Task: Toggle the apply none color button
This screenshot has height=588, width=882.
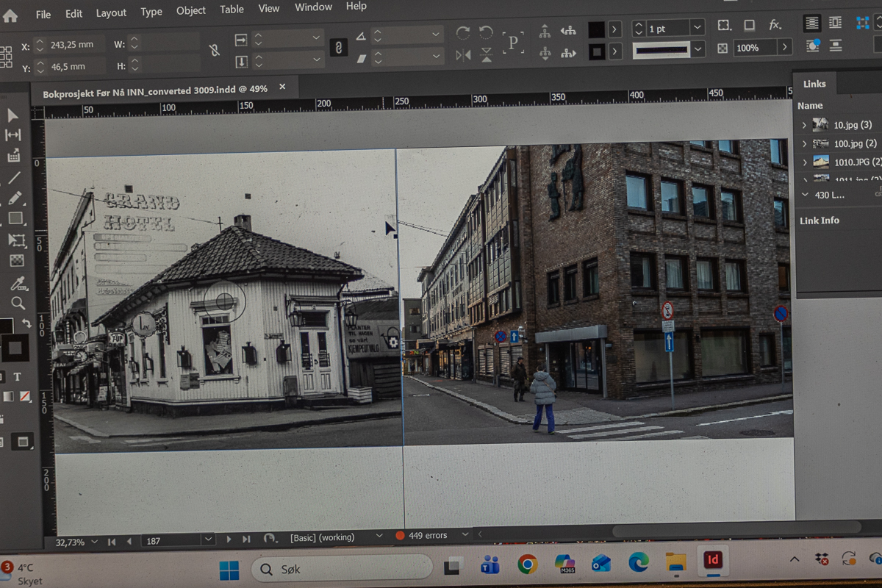Action: click(x=26, y=396)
